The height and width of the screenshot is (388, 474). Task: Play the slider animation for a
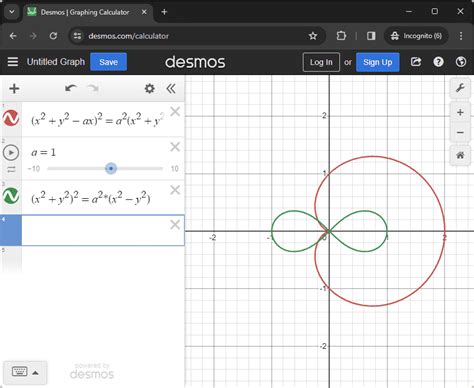coord(11,153)
